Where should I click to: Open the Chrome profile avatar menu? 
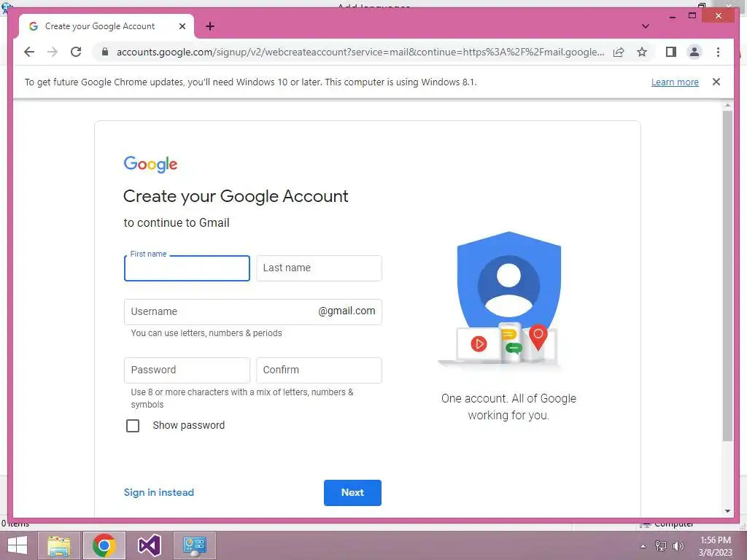point(694,52)
